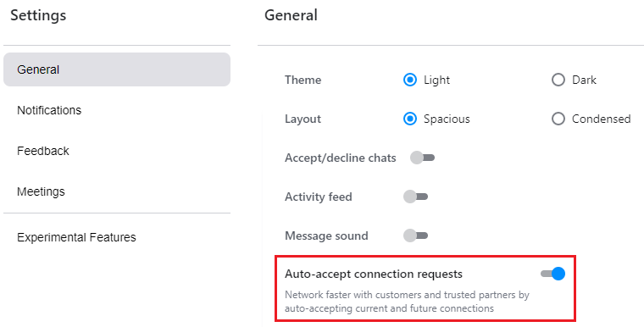Click the Theme label text
The image size is (644, 327).
tap(303, 80)
